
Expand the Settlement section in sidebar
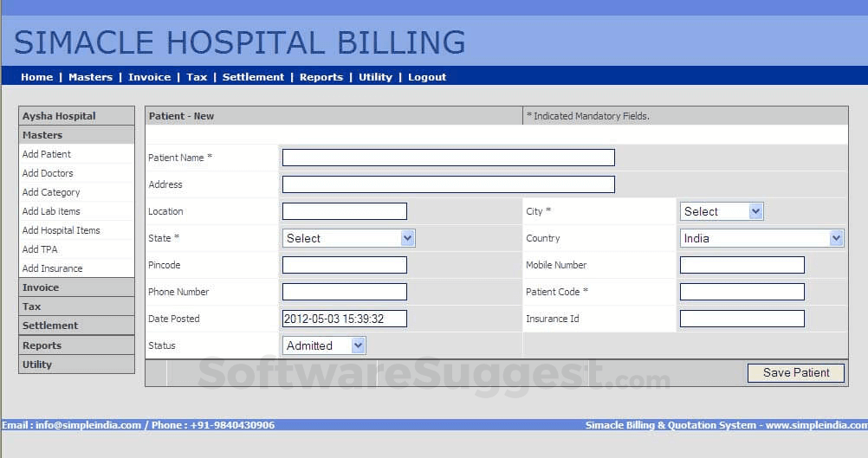point(50,326)
